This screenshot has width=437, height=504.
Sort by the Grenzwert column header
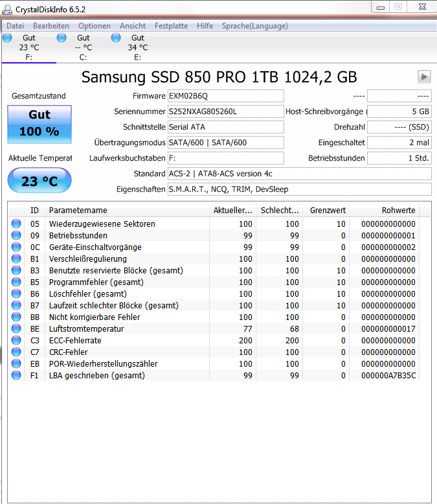(x=326, y=210)
